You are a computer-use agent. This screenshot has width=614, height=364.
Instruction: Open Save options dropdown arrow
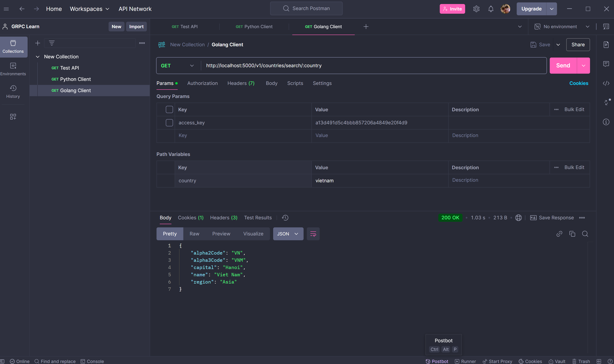coord(558,45)
